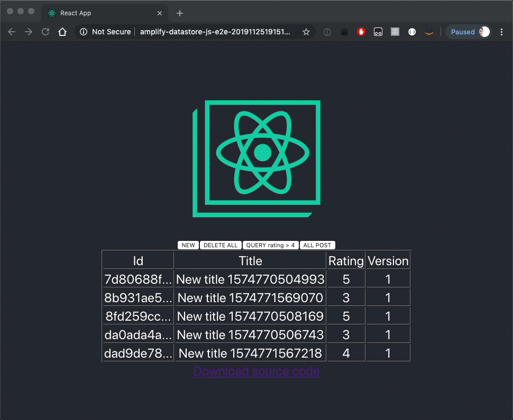Click title New title 1574771567218
This screenshot has height=420, width=513.
250,353
